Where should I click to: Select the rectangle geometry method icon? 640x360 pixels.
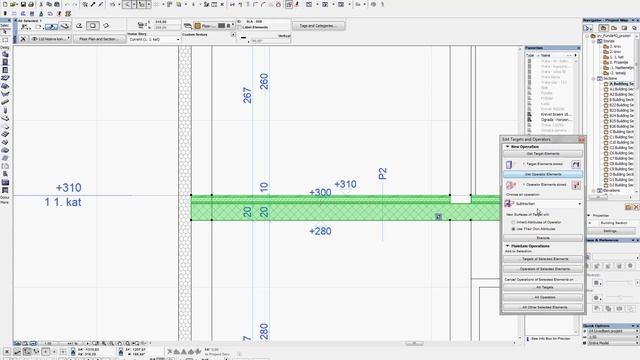(93, 26)
